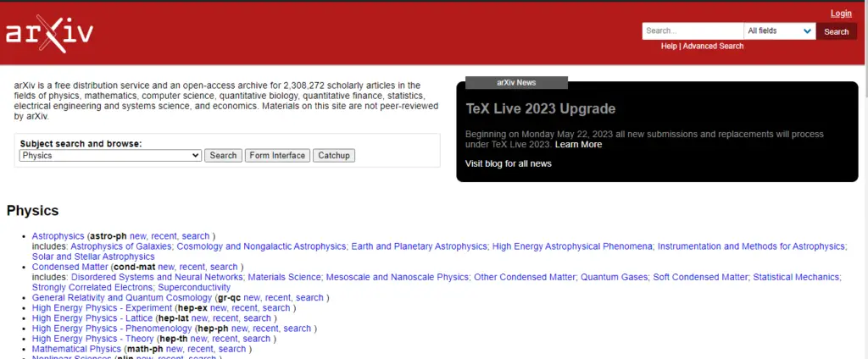Click the red header Search button
The width and height of the screenshot is (868, 359).
[x=836, y=31]
